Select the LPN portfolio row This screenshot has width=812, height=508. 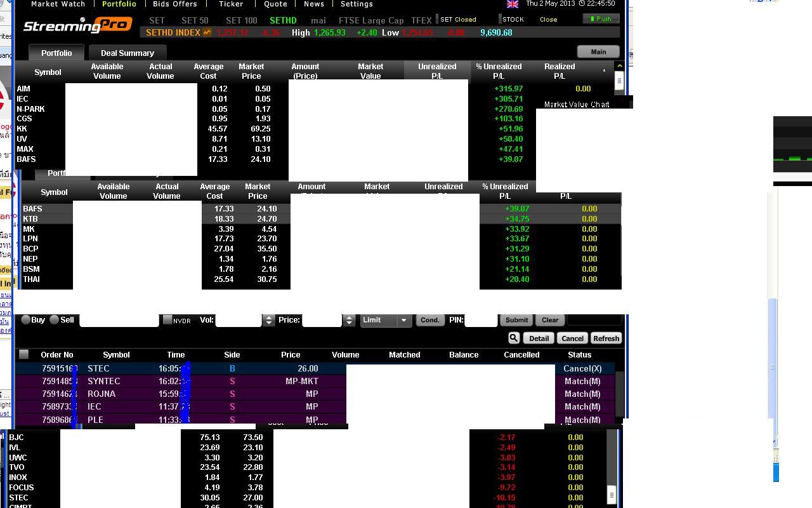click(x=321, y=239)
